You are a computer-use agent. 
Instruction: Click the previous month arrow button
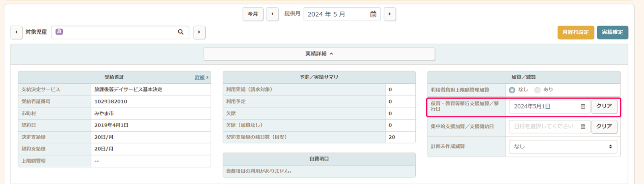272,14
